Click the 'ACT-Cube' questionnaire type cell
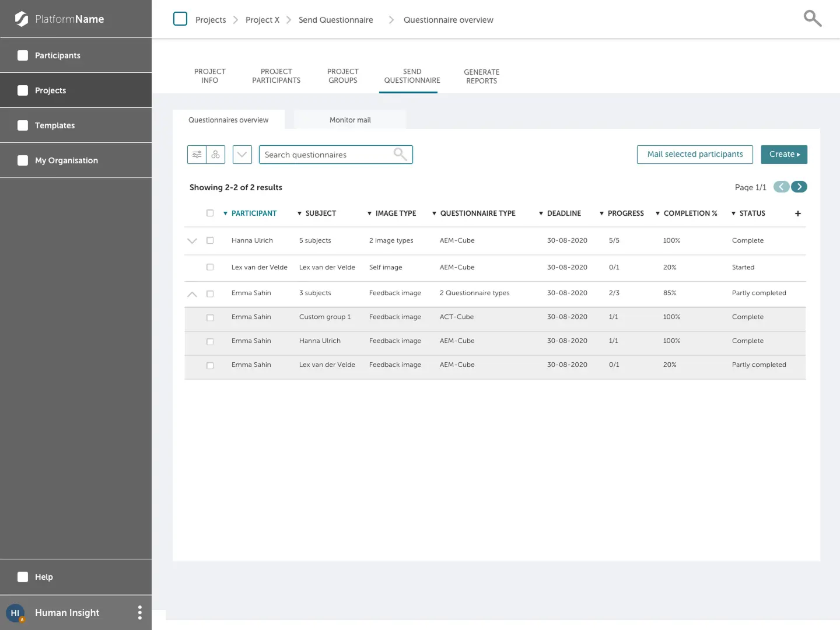Screen dimensions: 840x630 pos(457,317)
